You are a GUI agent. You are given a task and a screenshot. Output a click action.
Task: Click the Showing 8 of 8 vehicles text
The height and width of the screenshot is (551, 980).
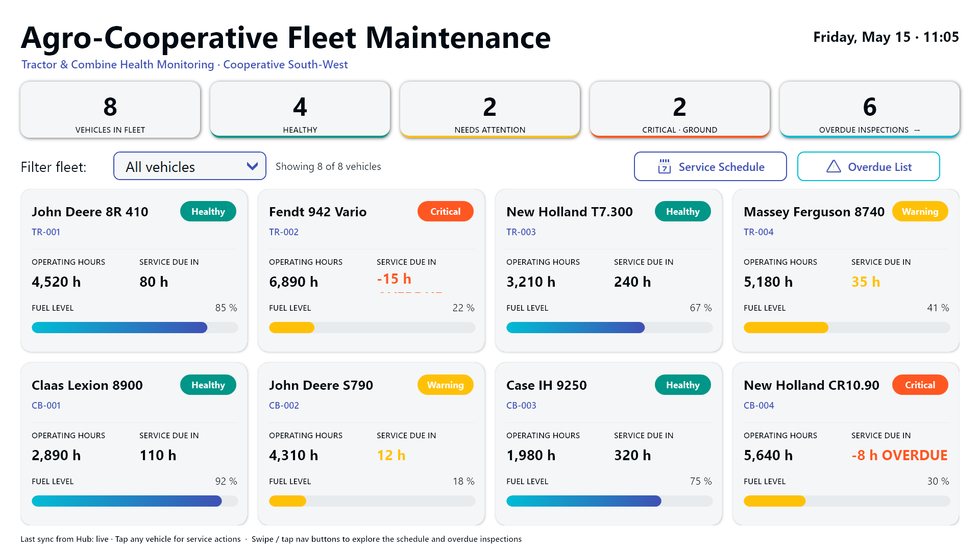(x=328, y=167)
